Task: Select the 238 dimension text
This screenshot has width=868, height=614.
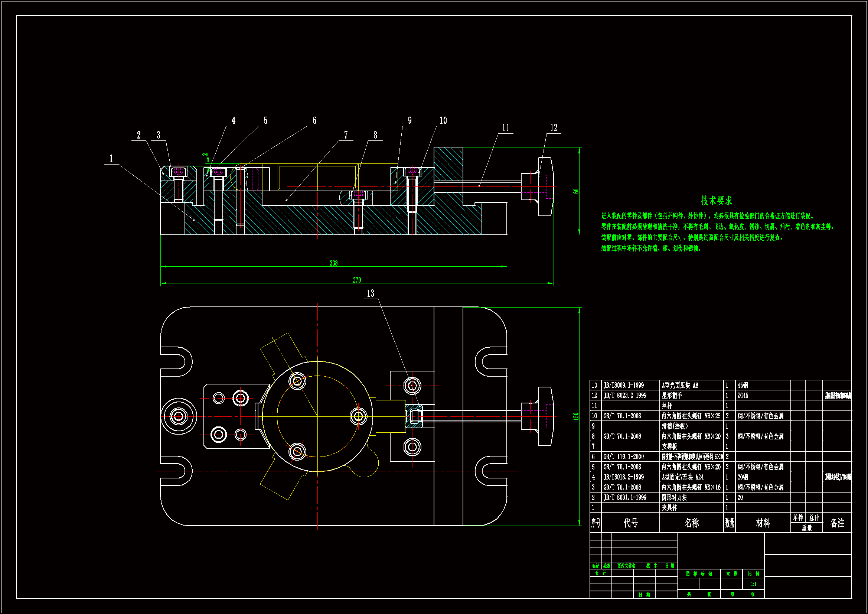Action: [333, 263]
